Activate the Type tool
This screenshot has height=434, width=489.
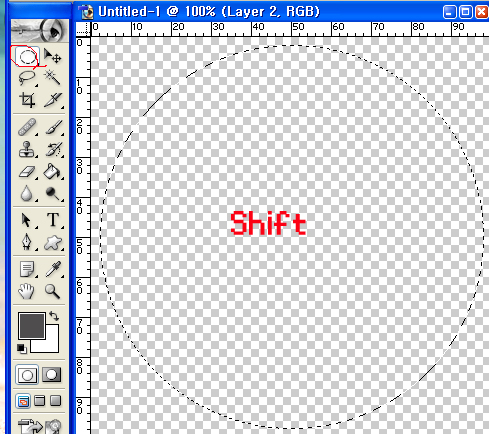pyautogui.click(x=53, y=220)
